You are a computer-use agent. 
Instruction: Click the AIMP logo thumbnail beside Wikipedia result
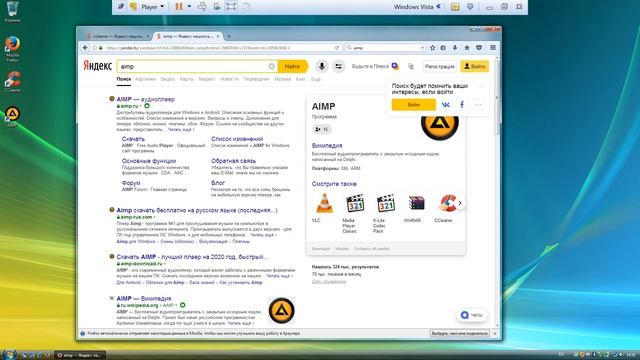coord(282,311)
